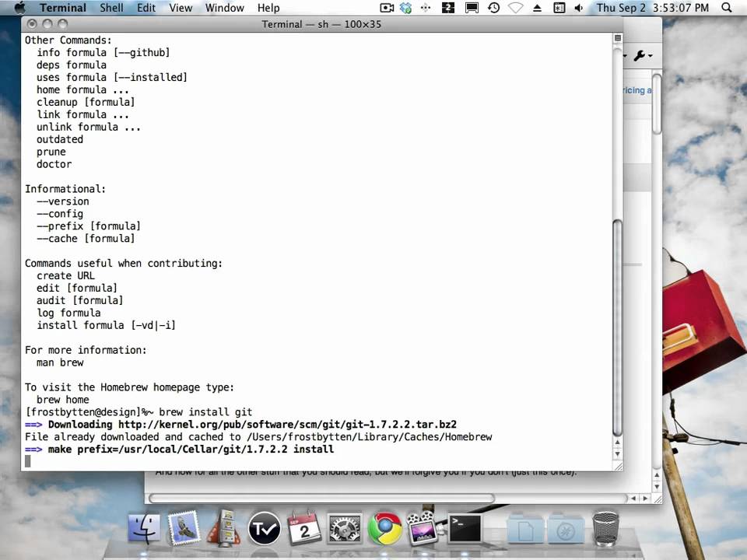This screenshot has height=560, width=747.
Task: Open the Apple menu
Action: 19,8
